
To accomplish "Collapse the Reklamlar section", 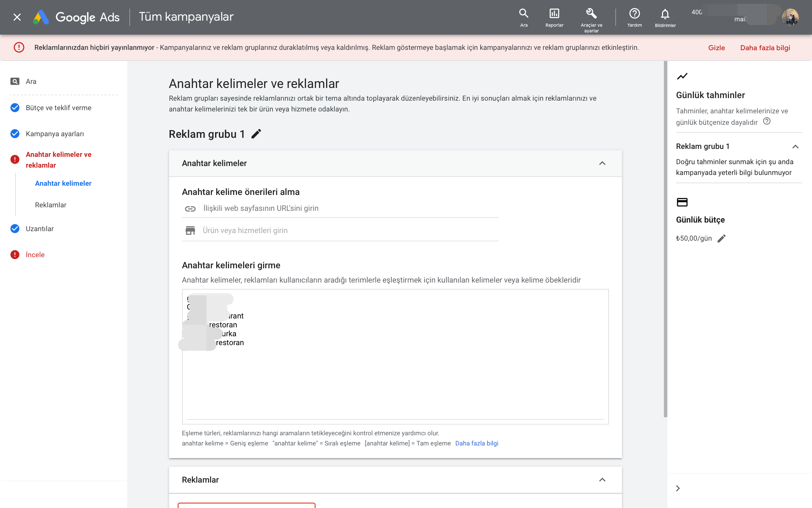I will (602, 480).
